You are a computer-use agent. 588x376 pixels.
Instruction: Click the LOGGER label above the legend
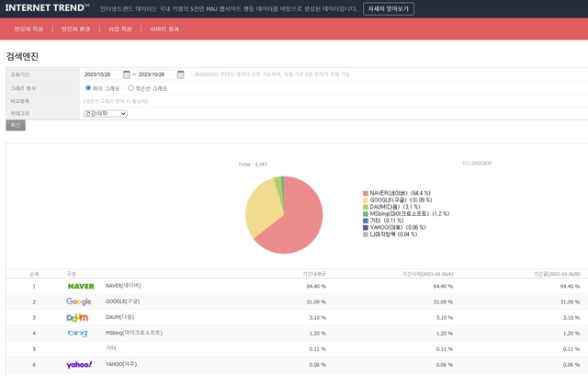[x=477, y=164]
